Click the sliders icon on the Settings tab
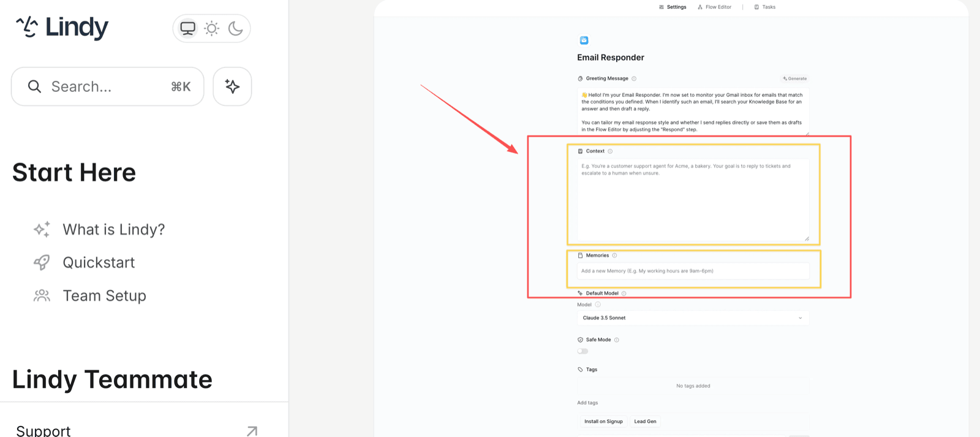 click(661, 7)
